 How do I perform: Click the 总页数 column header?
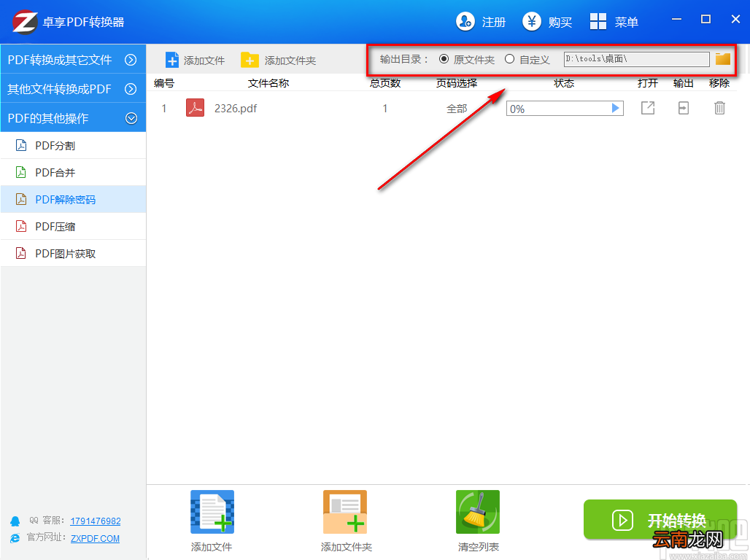(385, 83)
